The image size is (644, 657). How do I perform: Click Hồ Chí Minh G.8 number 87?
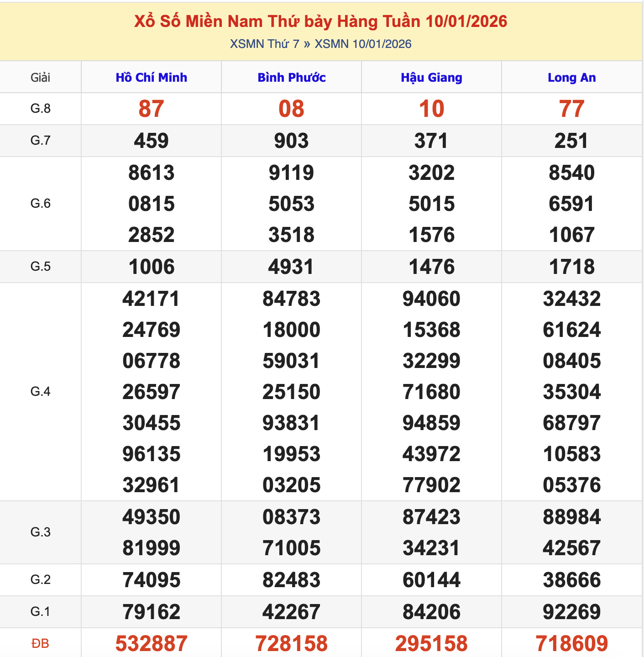pos(152,109)
